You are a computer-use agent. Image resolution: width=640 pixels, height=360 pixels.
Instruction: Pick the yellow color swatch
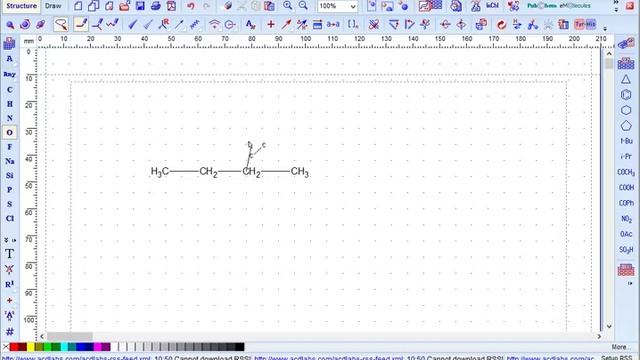(x=31, y=347)
